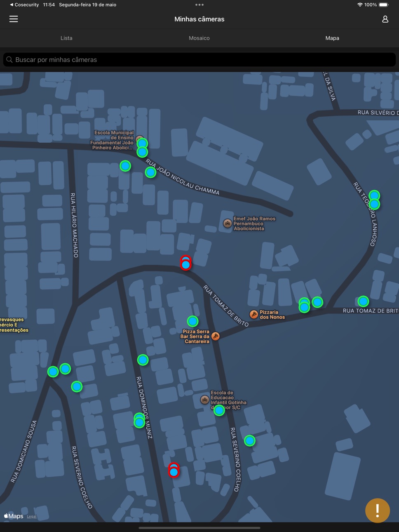Focus the Buscar por minhas câmeras field
Viewport: 399px width, 532px height.
click(x=199, y=60)
